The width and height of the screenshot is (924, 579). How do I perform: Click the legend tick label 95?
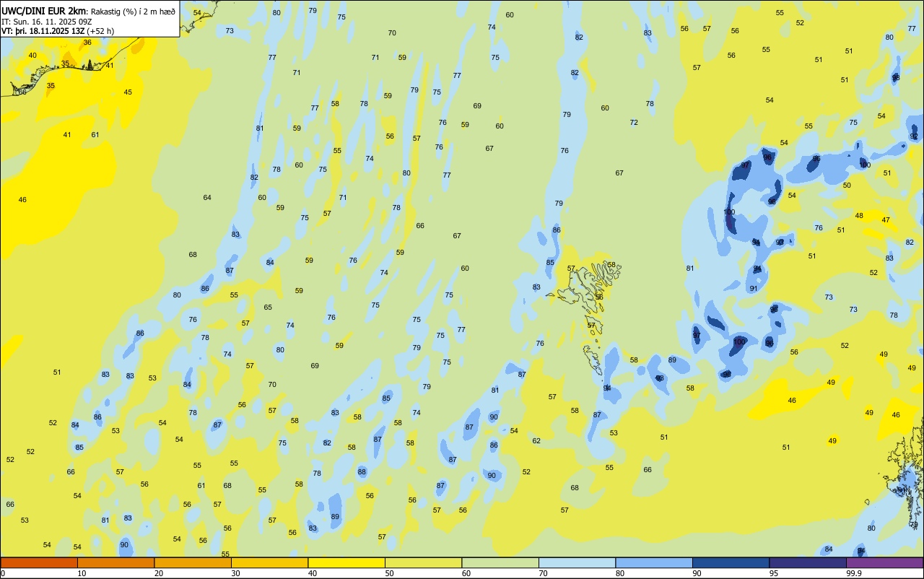[774, 573]
